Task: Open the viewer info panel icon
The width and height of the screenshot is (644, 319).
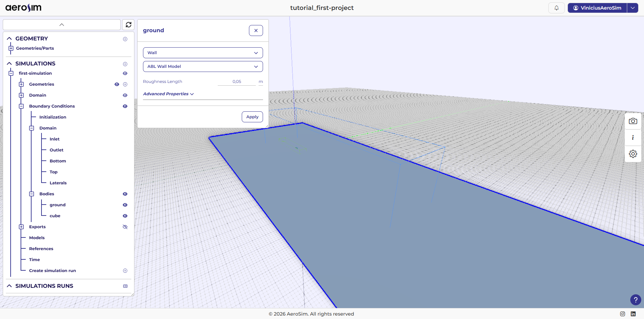Action: point(633,137)
